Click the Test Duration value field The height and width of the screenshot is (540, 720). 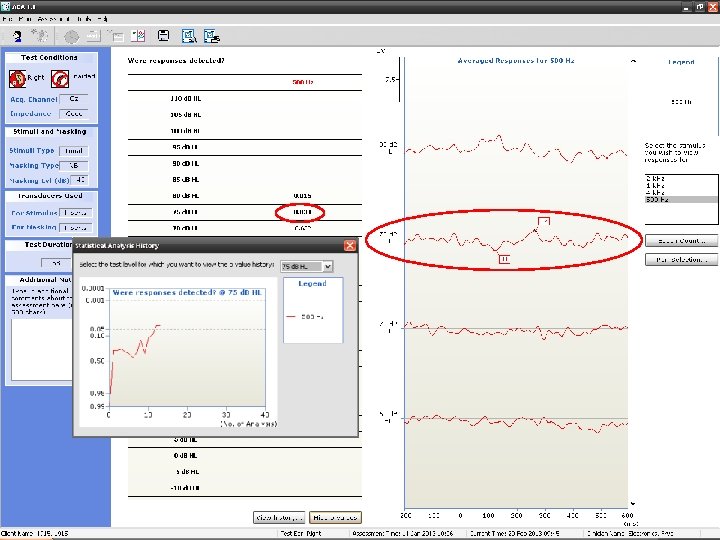coord(56,263)
